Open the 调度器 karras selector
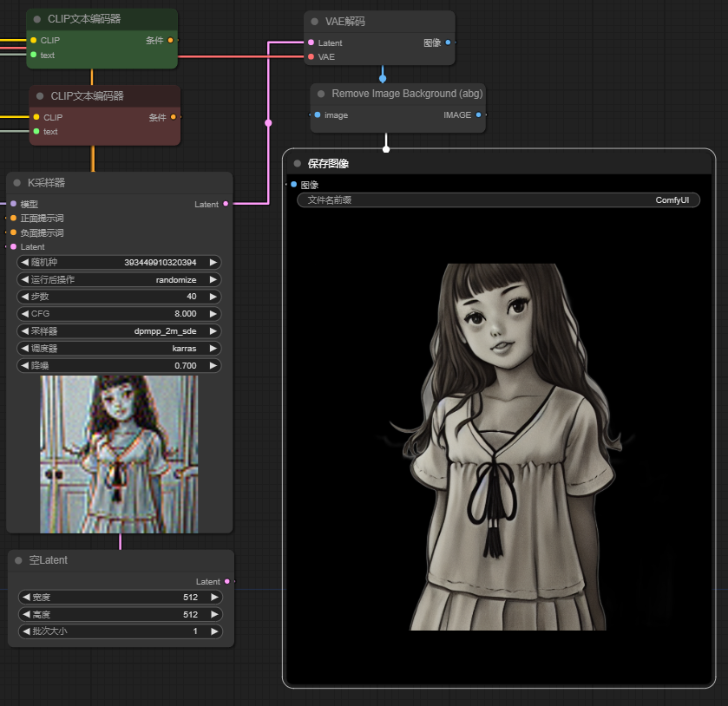Viewport: 728px width, 706px height. [x=119, y=349]
